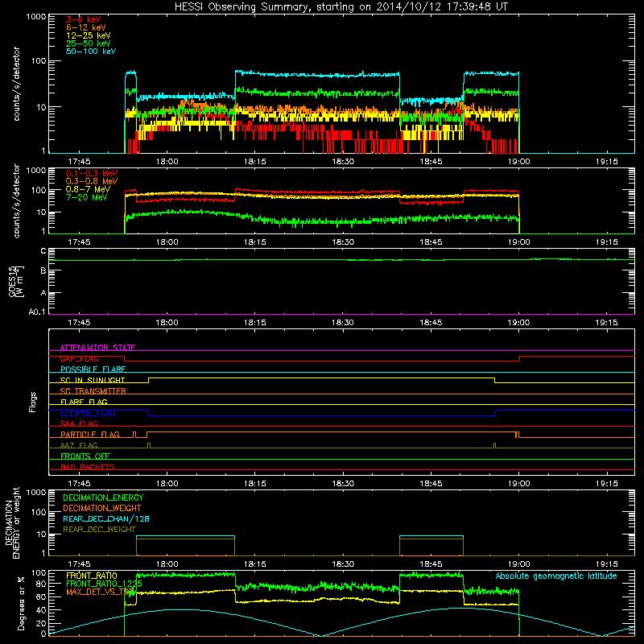Select the SC_TRANSMITTER flag label

point(93,390)
